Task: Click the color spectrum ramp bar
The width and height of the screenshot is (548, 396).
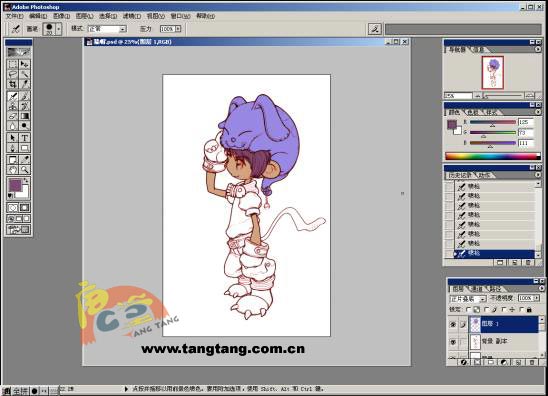Action: 493,156
